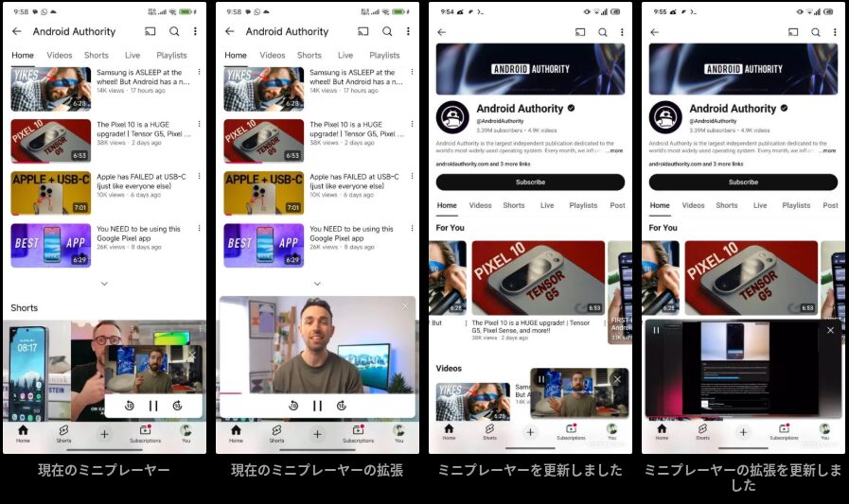Open the Apple has FAILED video title on second screen
This screenshot has height=504, width=849.
[x=354, y=182]
